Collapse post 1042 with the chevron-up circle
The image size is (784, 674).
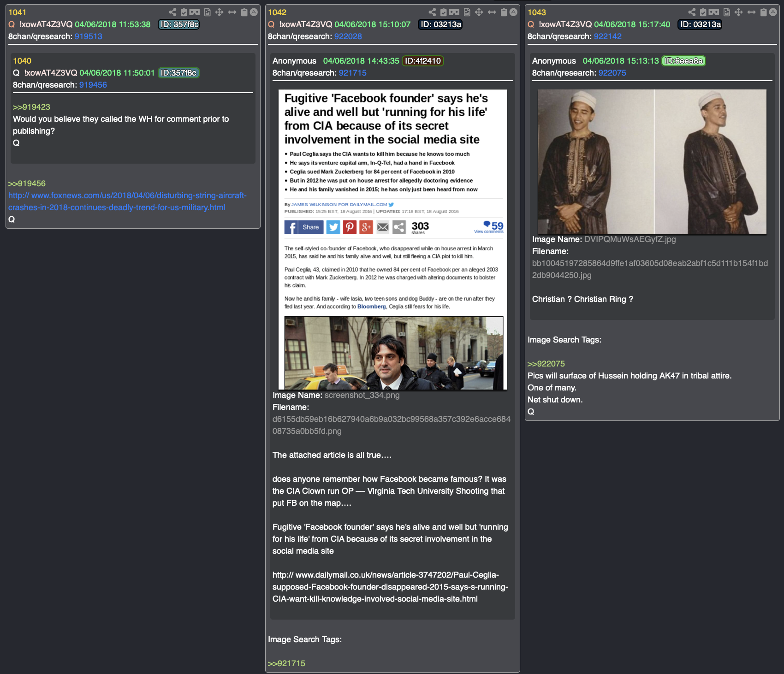[x=513, y=12]
